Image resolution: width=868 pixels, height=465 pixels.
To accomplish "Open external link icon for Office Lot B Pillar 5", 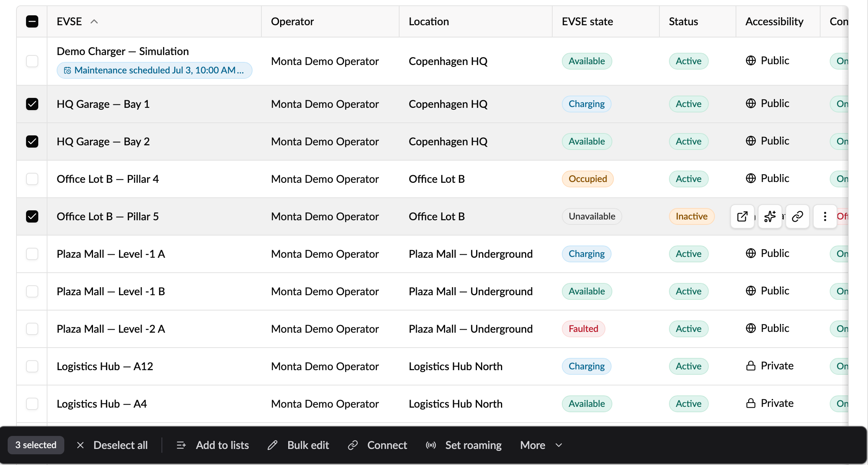I will (x=742, y=216).
